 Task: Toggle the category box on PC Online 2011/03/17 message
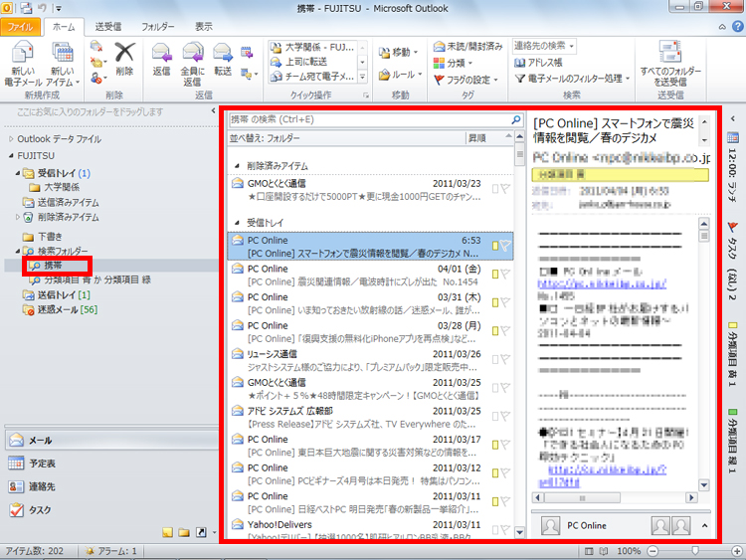[x=495, y=445]
